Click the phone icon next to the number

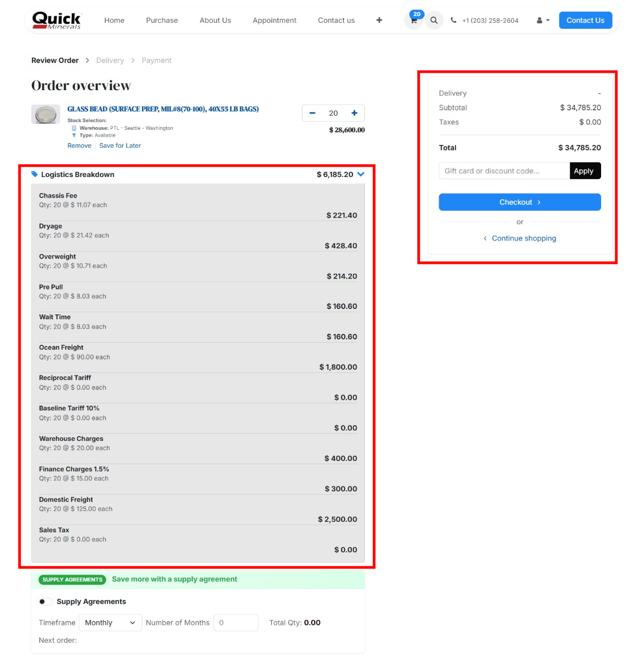(x=453, y=20)
